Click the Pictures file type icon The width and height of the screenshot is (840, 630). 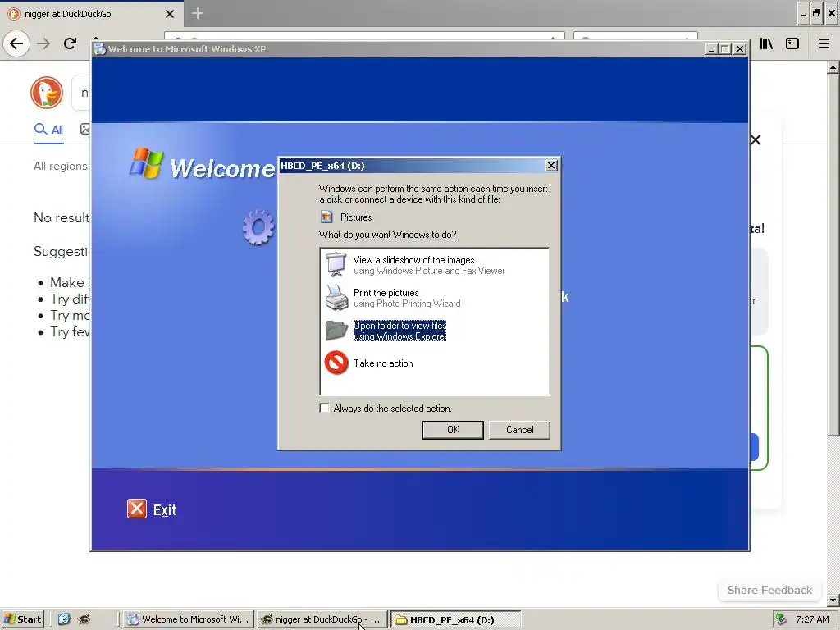tap(326, 217)
